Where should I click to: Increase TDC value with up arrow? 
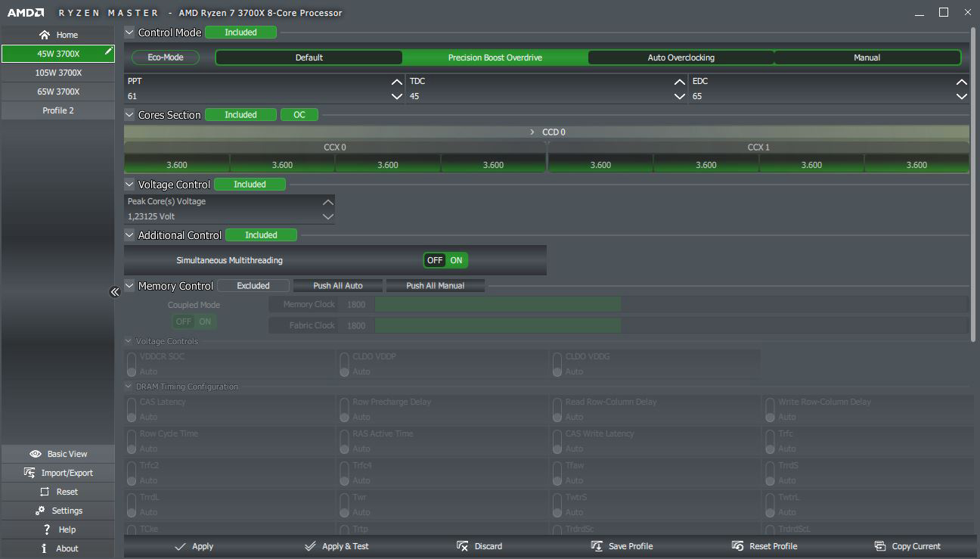[680, 82]
